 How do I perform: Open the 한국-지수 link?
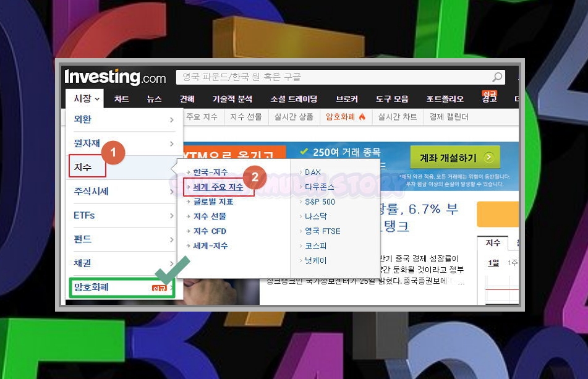pyautogui.click(x=210, y=172)
